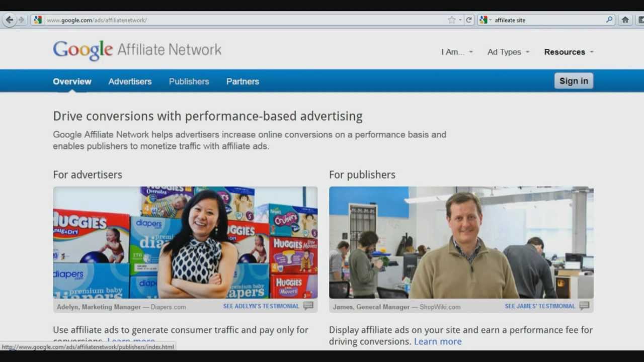This screenshot has height=362, width=644.
Task: Click the 'For advertisers' heading
Action: (88, 174)
